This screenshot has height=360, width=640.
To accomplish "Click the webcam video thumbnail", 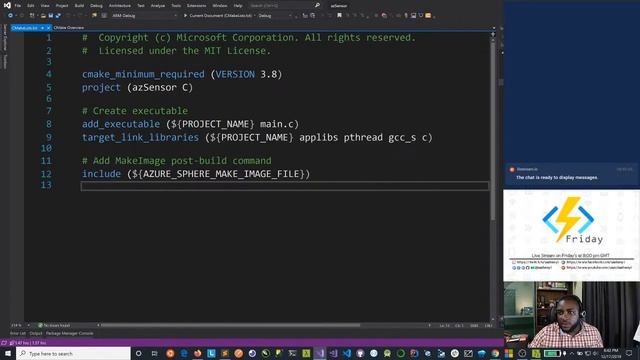I will tap(571, 314).
